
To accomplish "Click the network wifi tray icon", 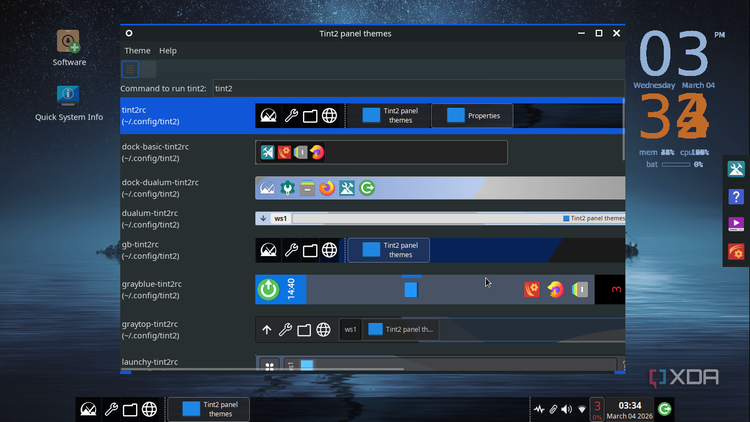I will [582, 409].
